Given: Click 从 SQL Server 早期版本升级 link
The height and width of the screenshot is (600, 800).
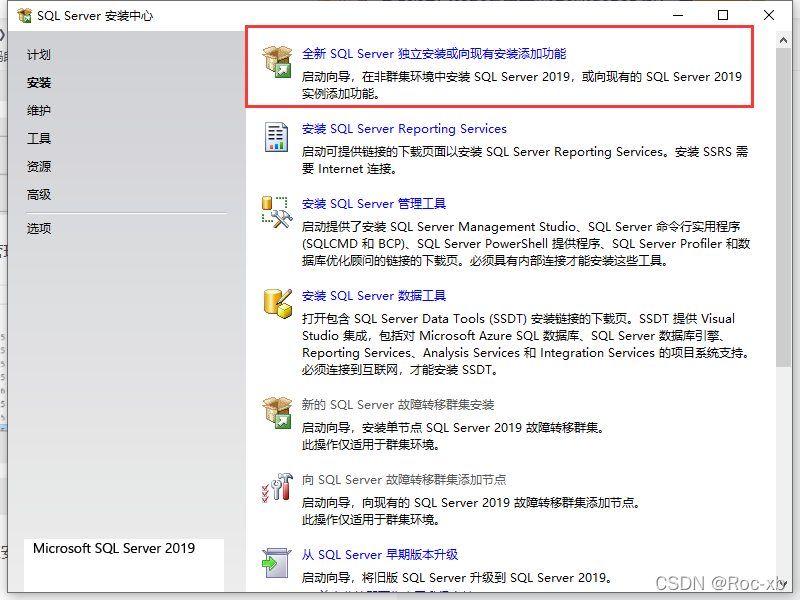Looking at the screenshot, I should pyautogui.click(x=380, y=555).
